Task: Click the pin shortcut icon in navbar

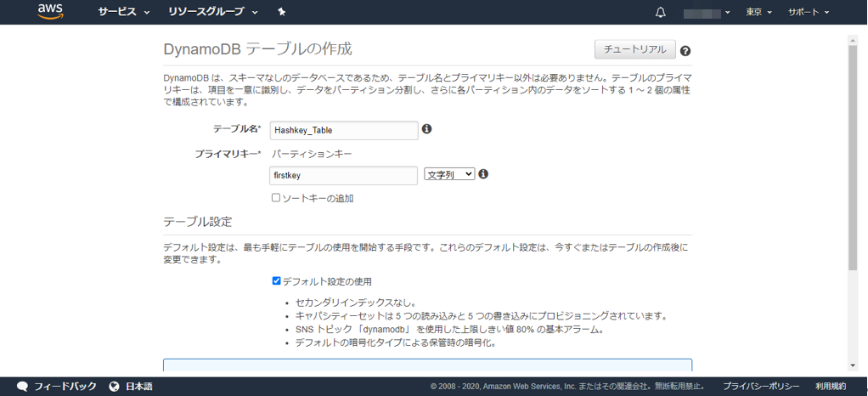Action: pyautogui.click(x=281, y=12)
